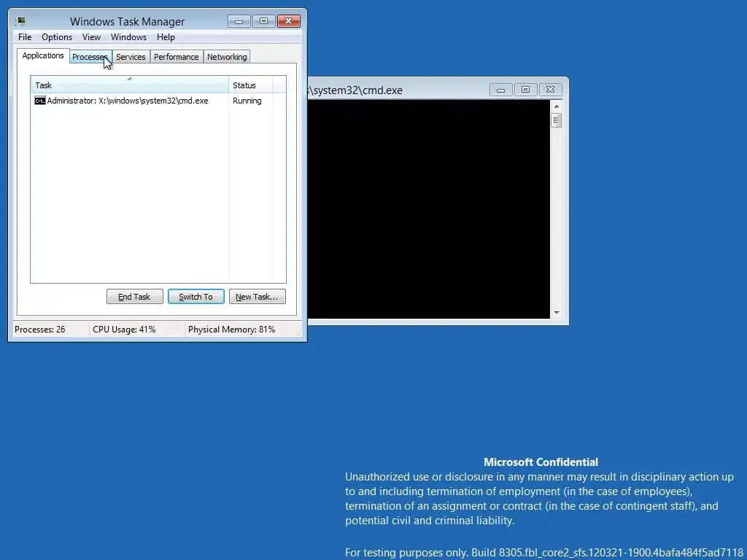Open the View menu
The image size is (747, 560).
91,37
